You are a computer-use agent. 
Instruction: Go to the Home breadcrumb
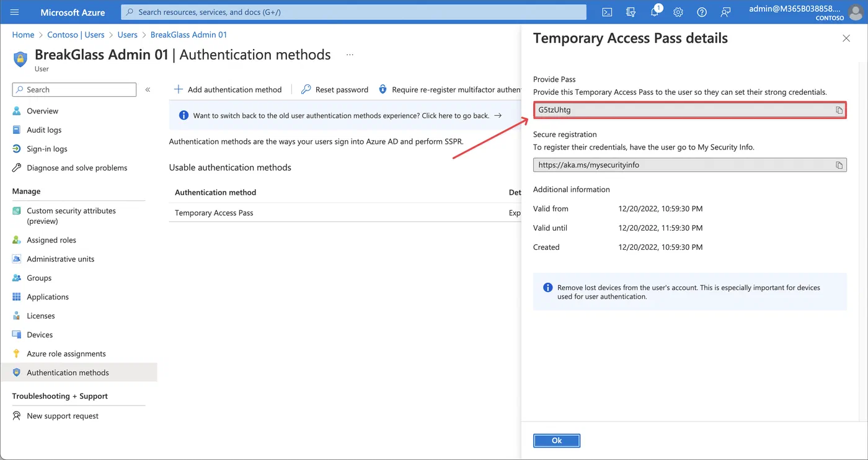[24, 35]
